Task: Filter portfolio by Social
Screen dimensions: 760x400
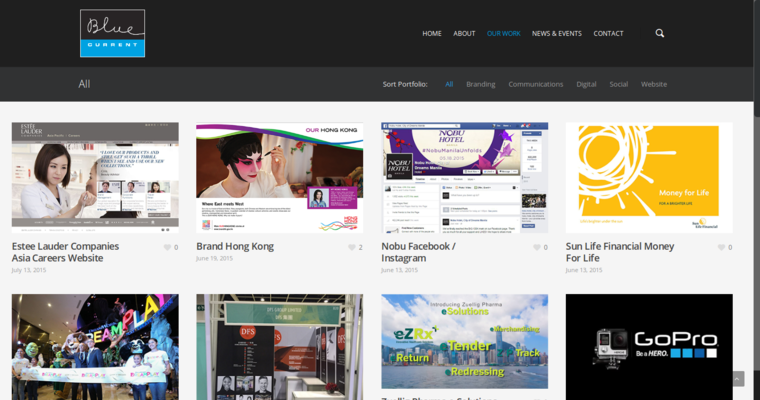Action: pyautogui.click(x=618, y=84)
